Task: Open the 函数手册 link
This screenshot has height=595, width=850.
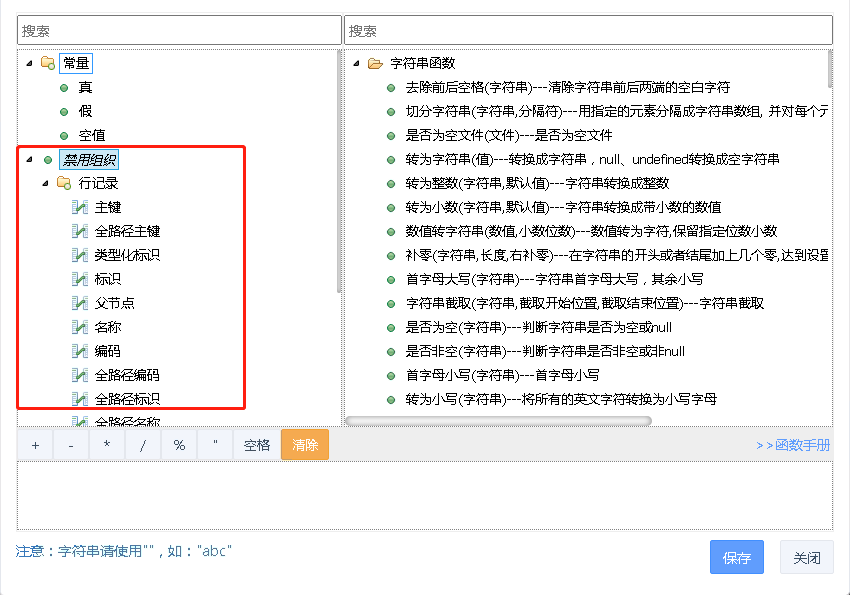Action: tap(793, 445)
